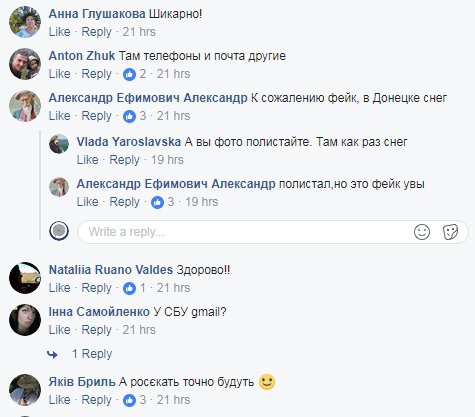Expand the 1 Reply thread
Screen dimensions: 475x417
pos(92,354)
